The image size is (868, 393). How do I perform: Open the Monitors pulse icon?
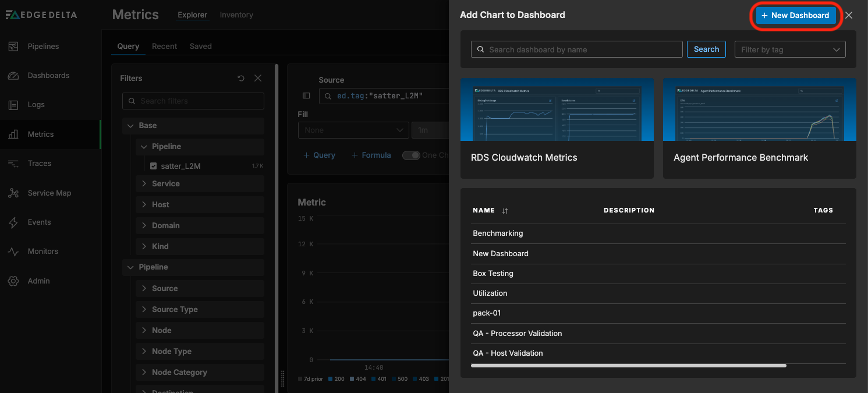pyautogui.click(x=13, y=252)
